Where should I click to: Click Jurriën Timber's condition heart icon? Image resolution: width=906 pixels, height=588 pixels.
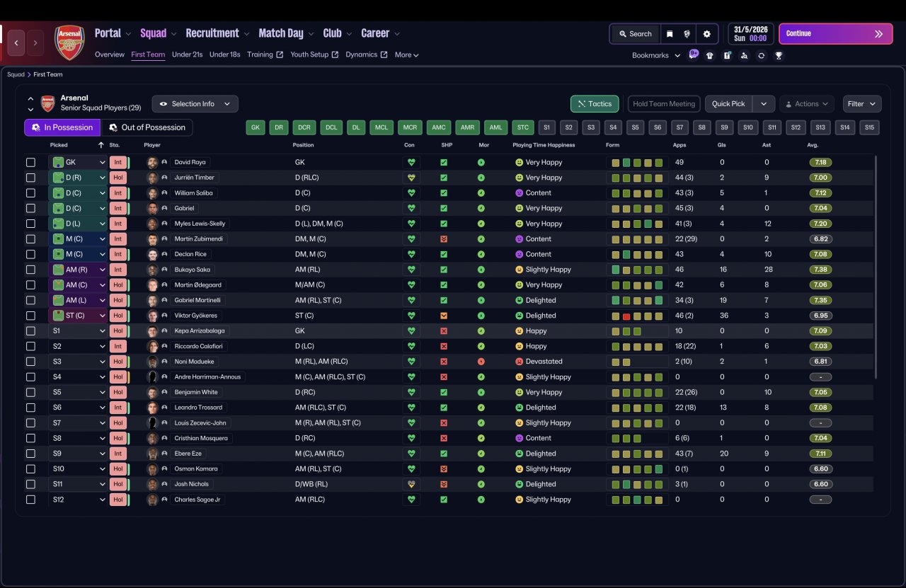click(x=411, y=178)
